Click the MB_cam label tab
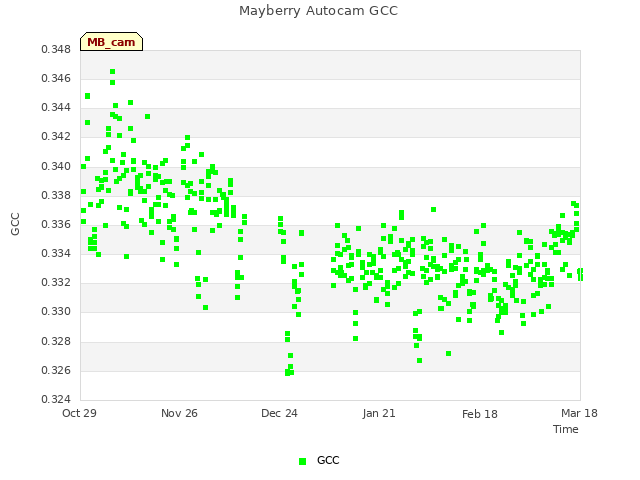The width and height of the screenshot is (640, 480). point(111,42)
